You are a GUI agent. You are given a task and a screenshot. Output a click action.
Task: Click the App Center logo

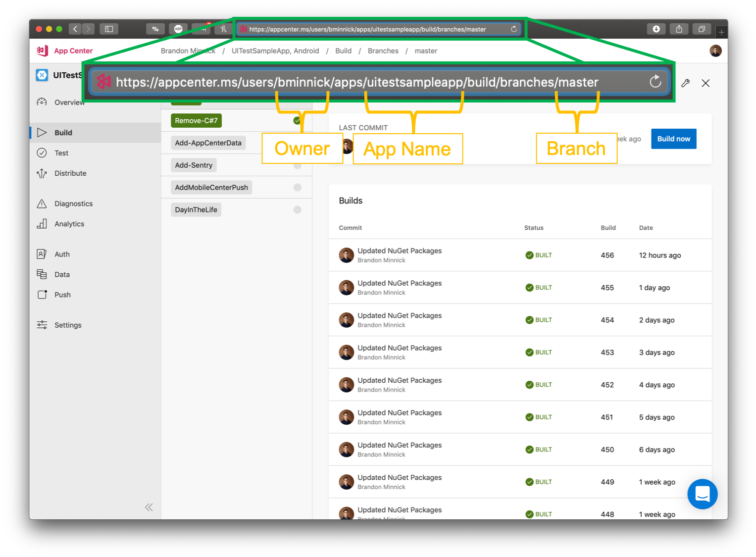(x=64, y=51)
